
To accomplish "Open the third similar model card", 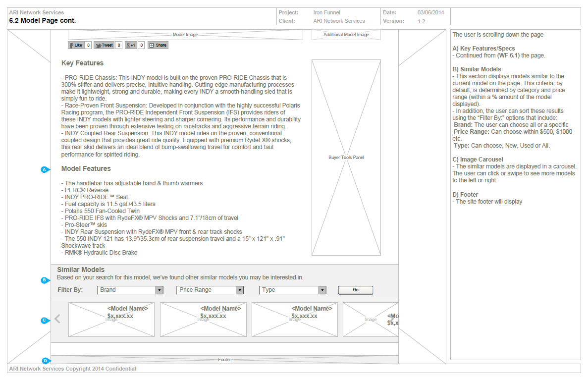I will coord(295,320).
